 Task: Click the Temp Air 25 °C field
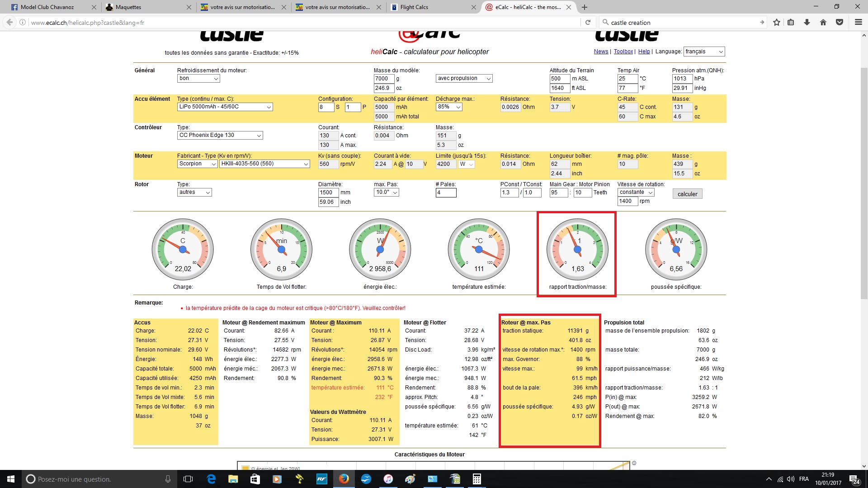[x=627, y=79]
